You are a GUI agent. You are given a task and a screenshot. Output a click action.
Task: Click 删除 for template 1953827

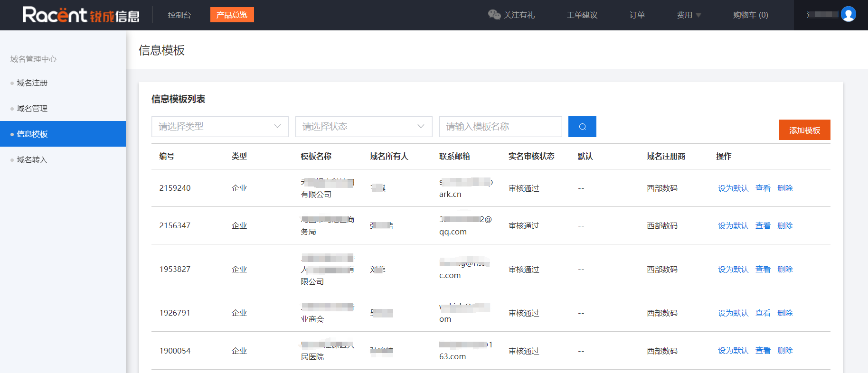(x=785, y=269)
